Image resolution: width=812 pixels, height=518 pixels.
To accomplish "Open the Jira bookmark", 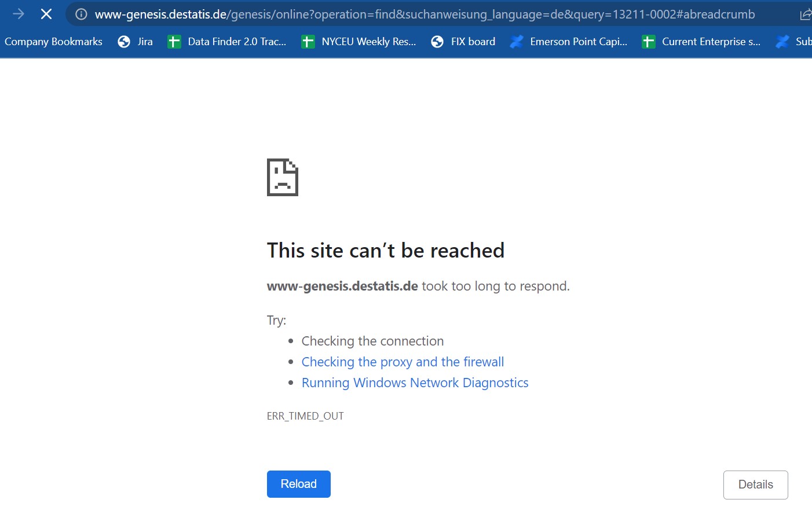I will point(135,42).
